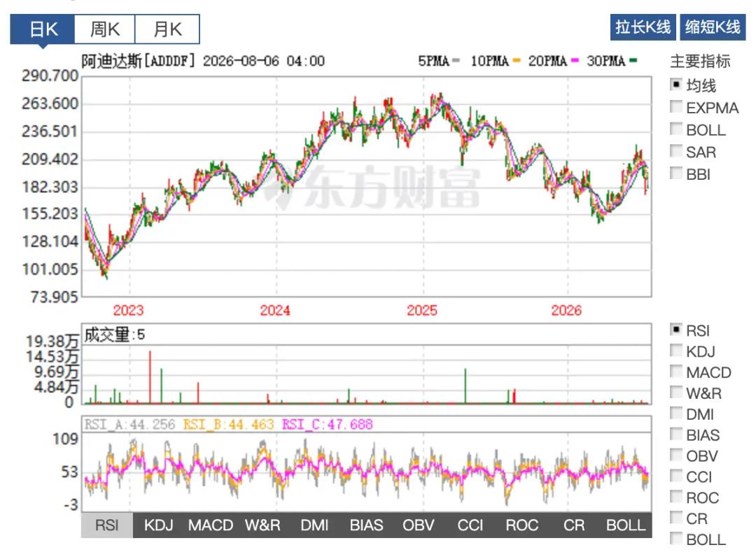Select the OBV tab in bottom bar
The height and width of the screenshot is (552, 756).
point(419,525)
